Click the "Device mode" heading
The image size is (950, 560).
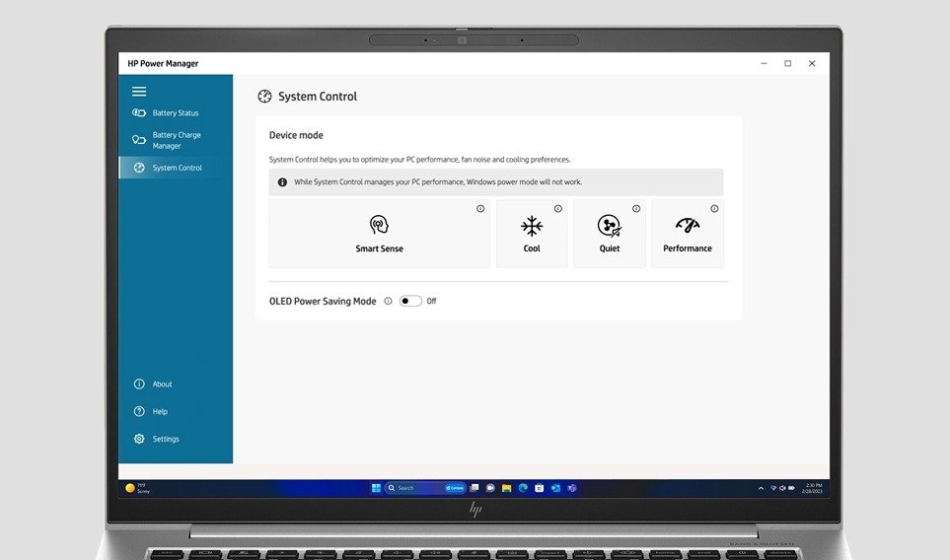[x=296, y=135]
